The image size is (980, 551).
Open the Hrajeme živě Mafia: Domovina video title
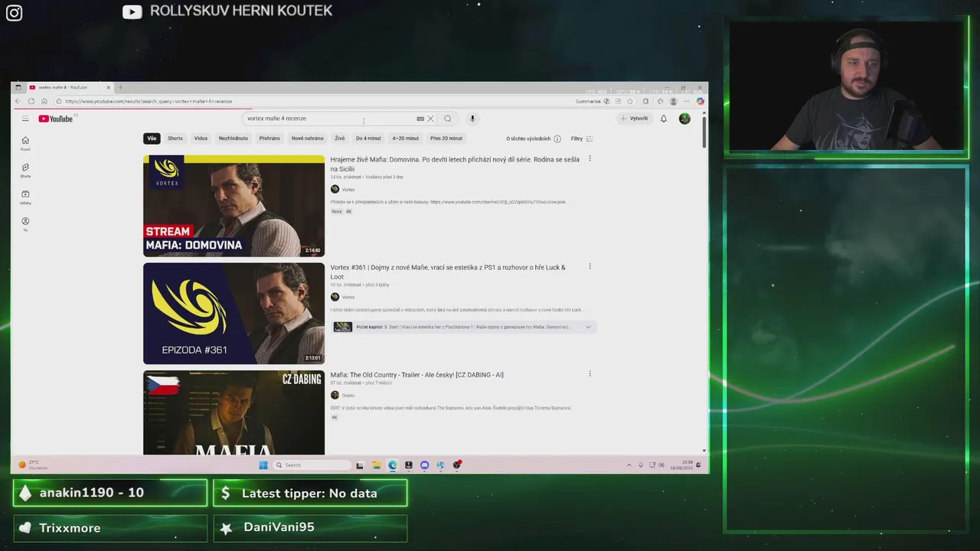coord(455,164)
